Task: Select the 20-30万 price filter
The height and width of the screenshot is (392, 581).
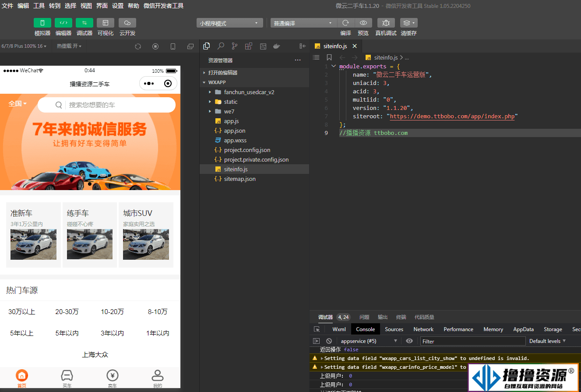Action: [67, 312]
